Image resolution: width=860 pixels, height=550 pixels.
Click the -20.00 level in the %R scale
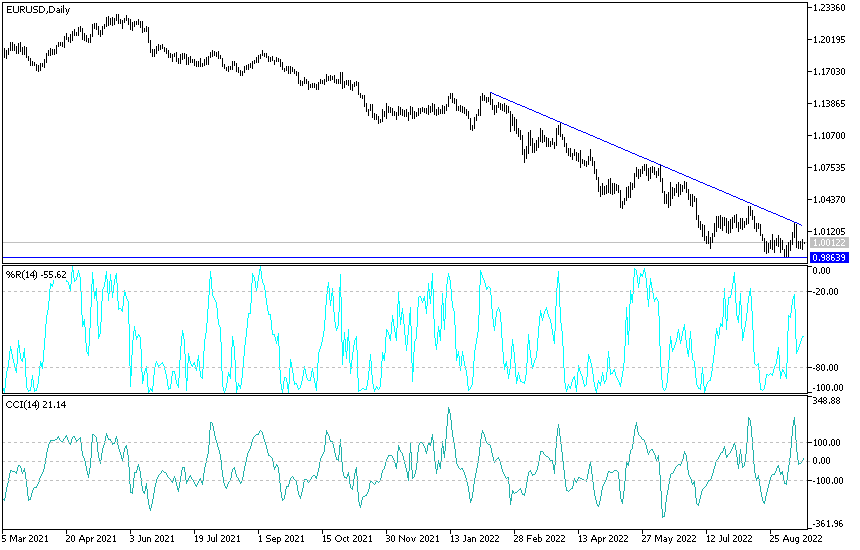coord(826,292)
